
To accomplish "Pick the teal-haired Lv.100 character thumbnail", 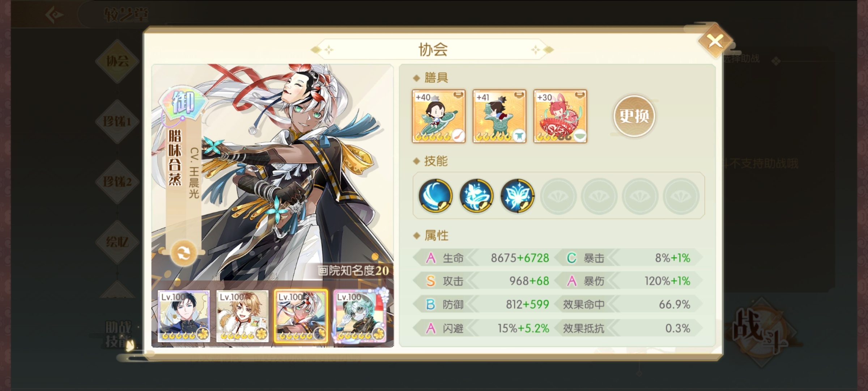I will click(360, 316).
